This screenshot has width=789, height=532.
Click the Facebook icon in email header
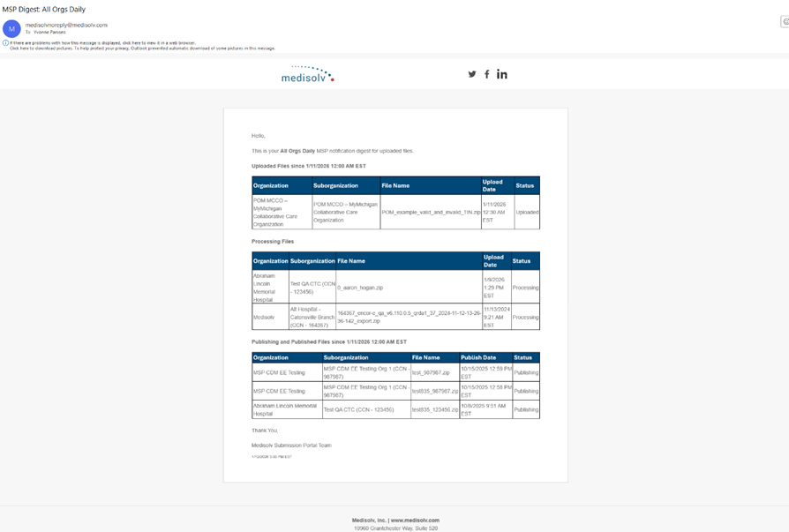tap(486, 74)
